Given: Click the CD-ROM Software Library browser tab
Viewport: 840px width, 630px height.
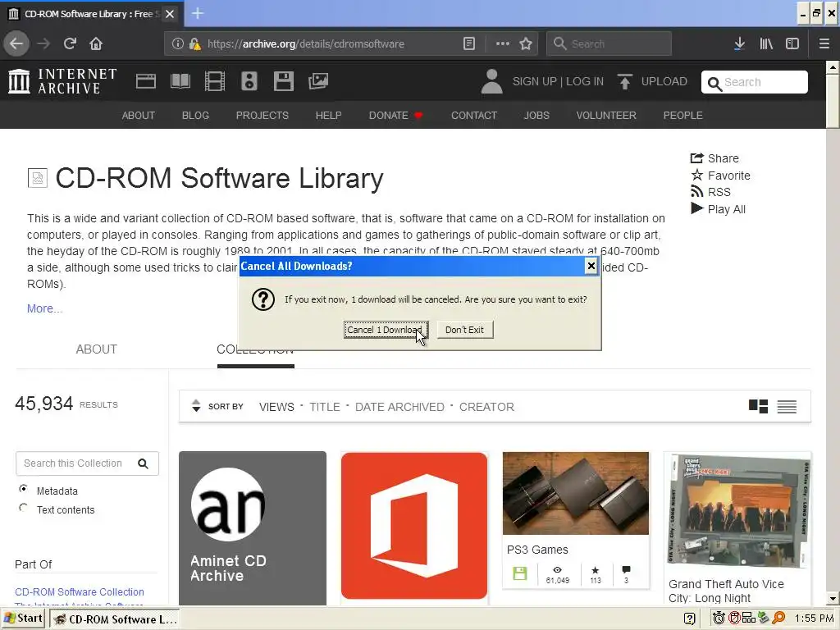Looking at the screenshot, I should (x=92, y=14).
